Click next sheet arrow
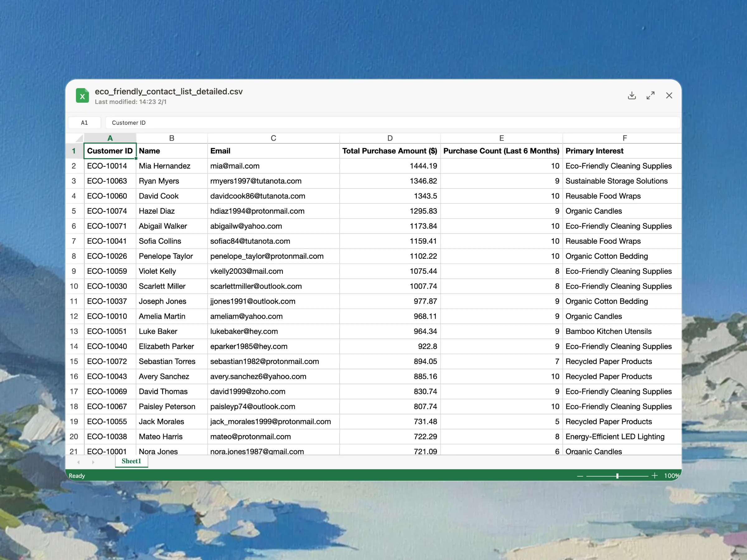This screenshot has width=747, height=560. coord(93,462)
